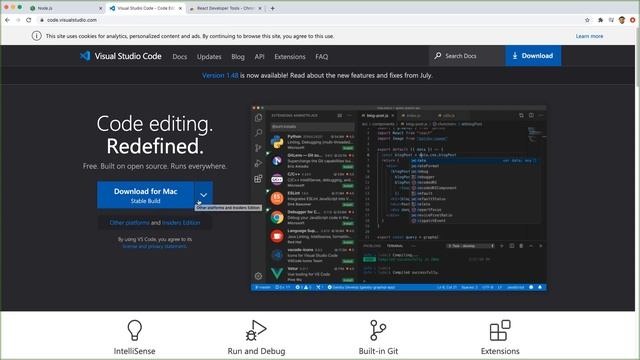Click the cookie notice info icon
Screen dimensions: 640x360
tap(36, 36)
